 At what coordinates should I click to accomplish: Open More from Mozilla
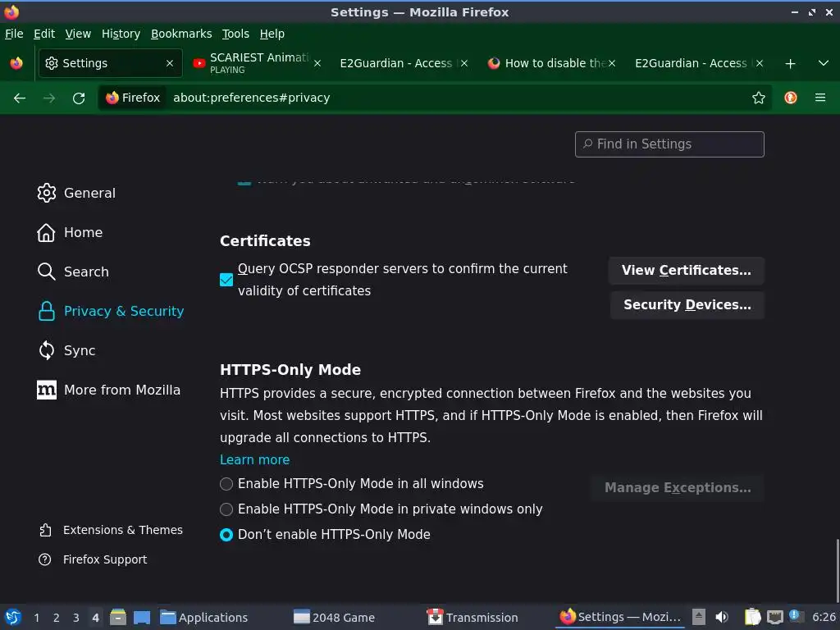109,390
